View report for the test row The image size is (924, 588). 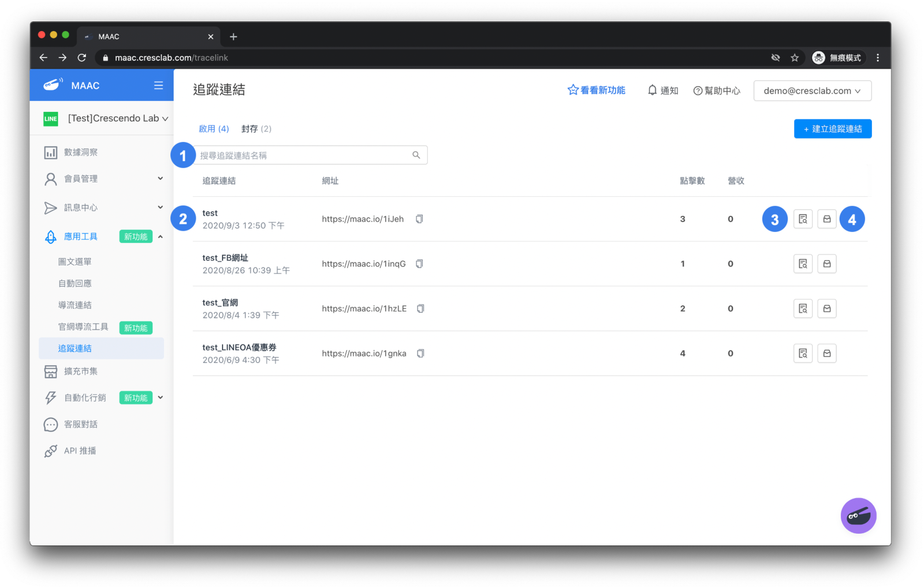[803, 219]
